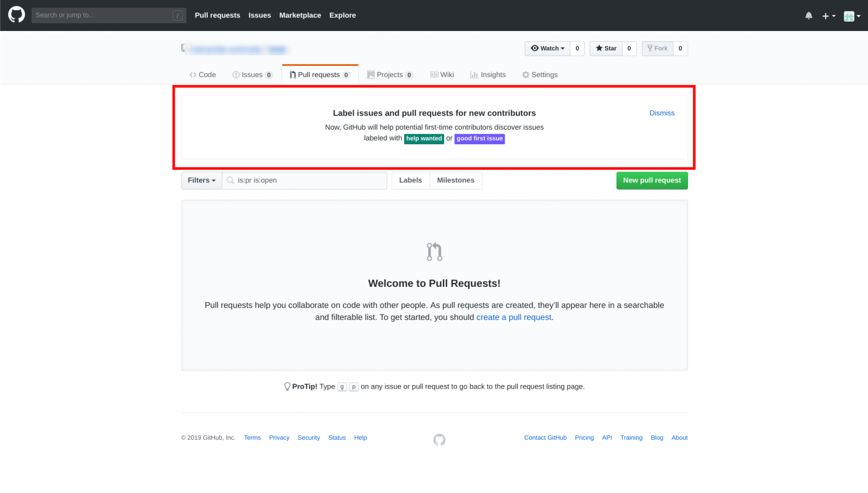Follow the create a pull request link
The width and height of the screenshot is (868, 493).
click(514, 317)
